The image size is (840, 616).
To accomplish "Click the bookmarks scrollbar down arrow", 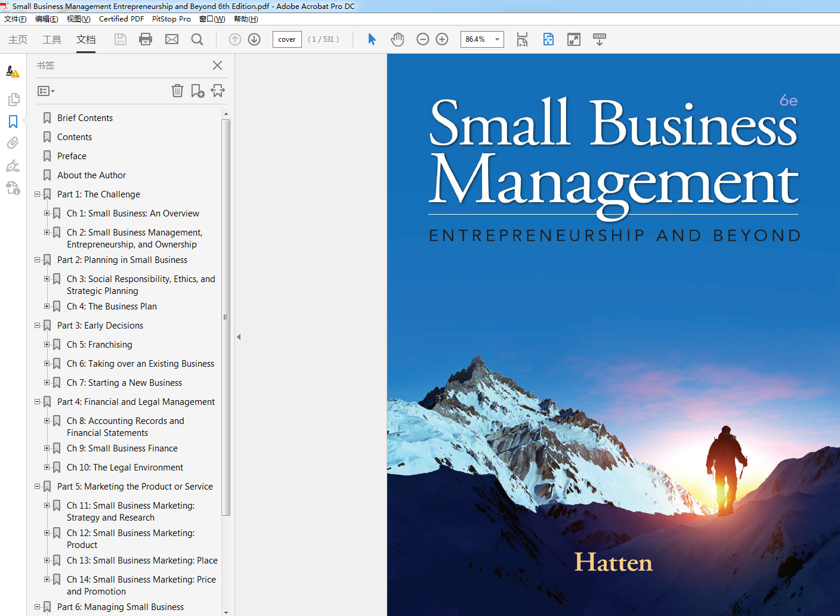I will (x=226, y=612).
